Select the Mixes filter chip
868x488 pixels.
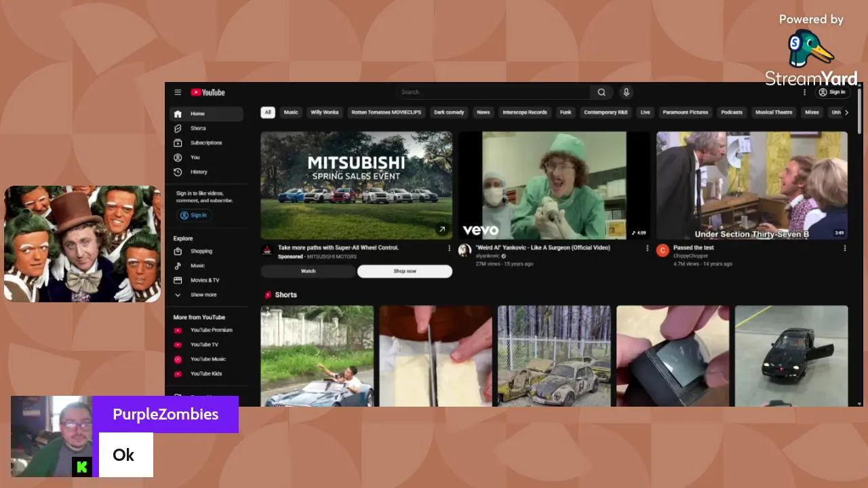(x=812, y=113)
